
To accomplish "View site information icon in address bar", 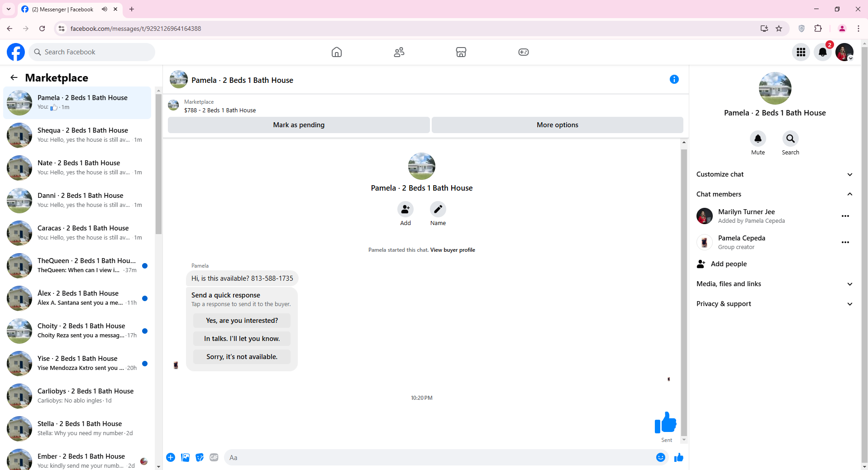I will 62,29.
